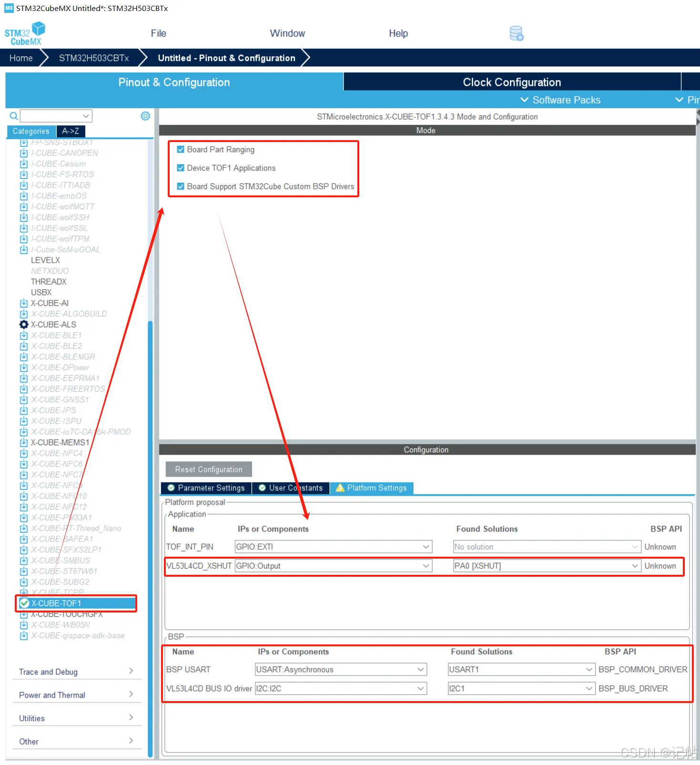This screenshot has width=700, height=765.
Task: Click download icon beside X-CUBE-qispace-sdk-base
Action: tap(24, 636)
